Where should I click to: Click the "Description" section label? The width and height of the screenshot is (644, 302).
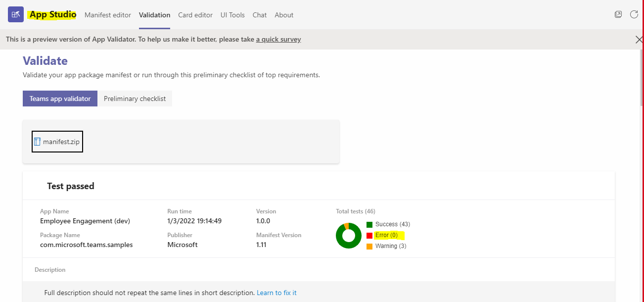tap(50, 270)
